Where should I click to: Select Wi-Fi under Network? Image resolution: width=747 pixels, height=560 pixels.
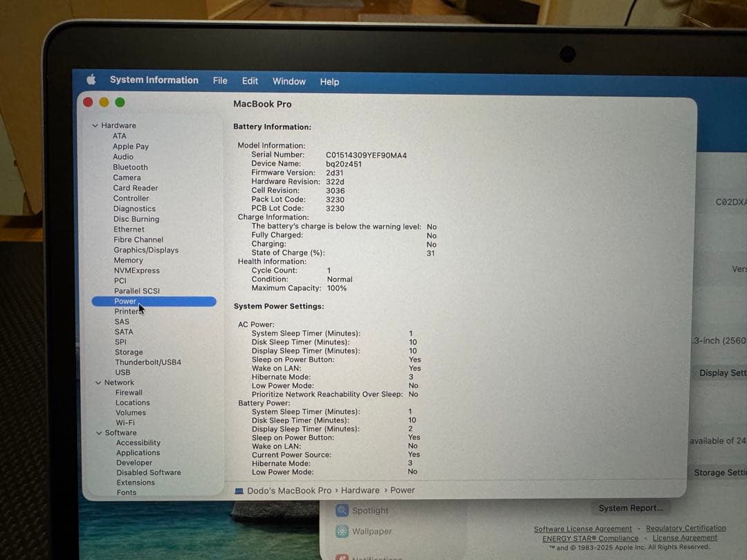pyautogui.click(x=125, y=422)
